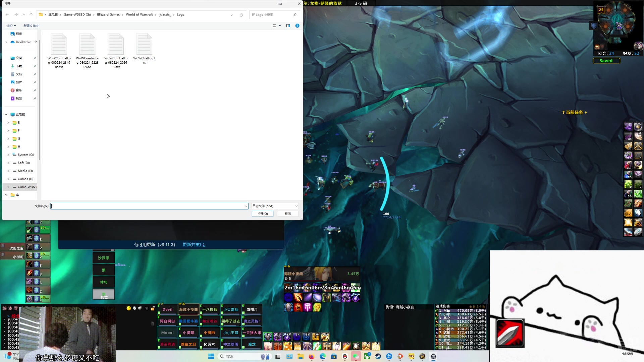Collapse the 此电脑 This PC tree node
The height and width of the screenshot is (362, 644).
[x=6, y=114]
